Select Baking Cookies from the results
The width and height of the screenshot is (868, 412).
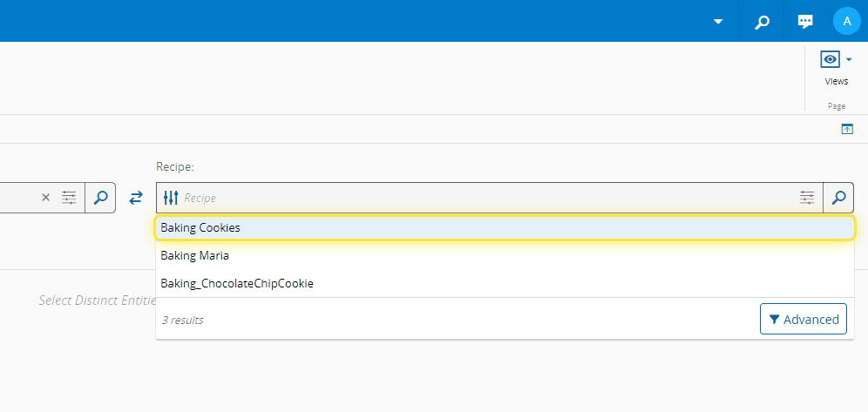[x=200, y=227]
